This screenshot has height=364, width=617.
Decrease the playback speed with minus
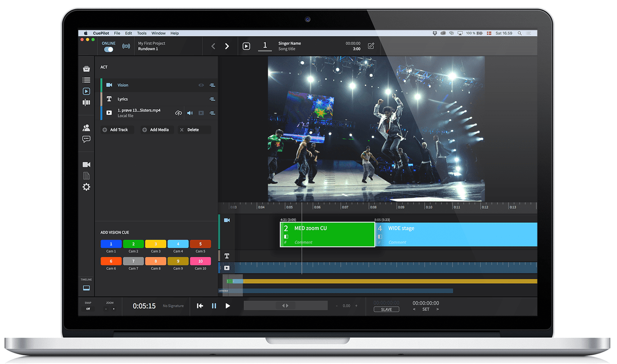pyautogui.click(x=337, y=306)
